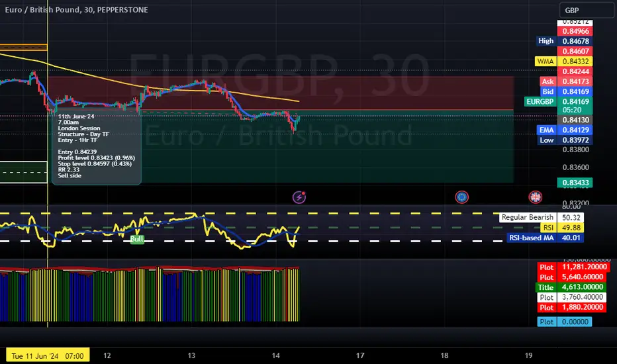This screenshot has height=364, width=617.
Task: Click the Low price label 0.83972
Action: pyautogui.click(x=565, y=140)
